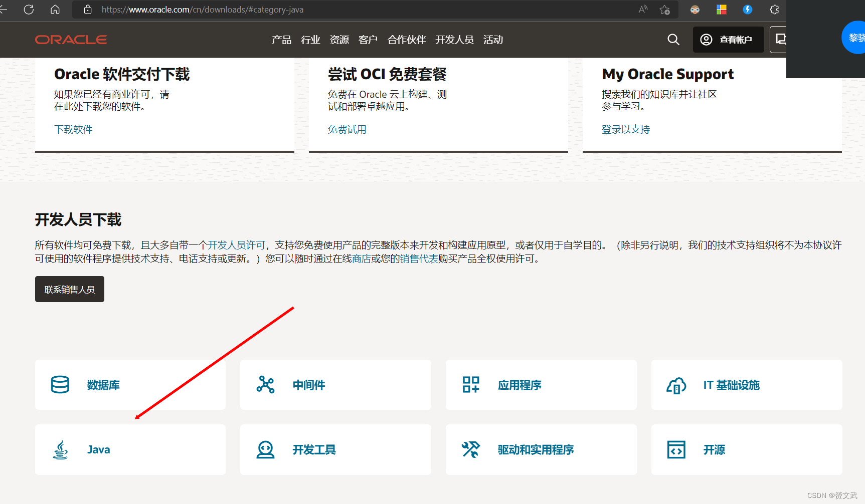Click the IT infrastructure cloud icon
Image resolution: width=865 pixels, height=504 pixels.
(x=676, y=385)
